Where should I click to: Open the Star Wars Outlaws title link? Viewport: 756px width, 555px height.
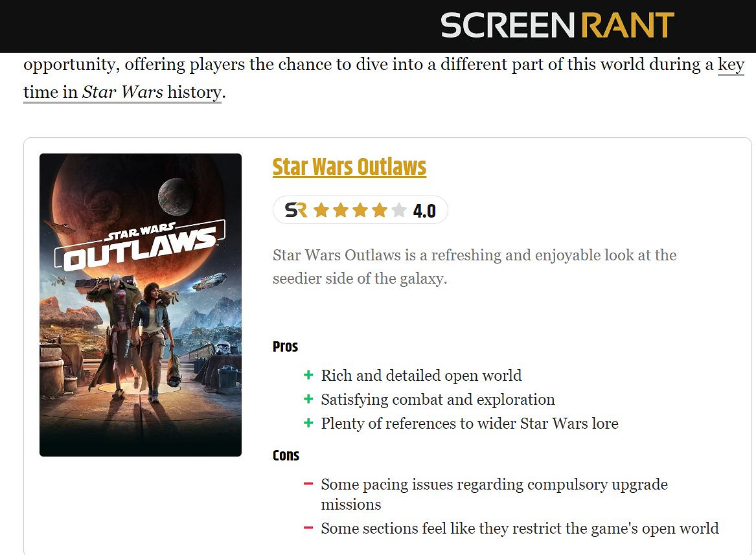coord(349,167)
